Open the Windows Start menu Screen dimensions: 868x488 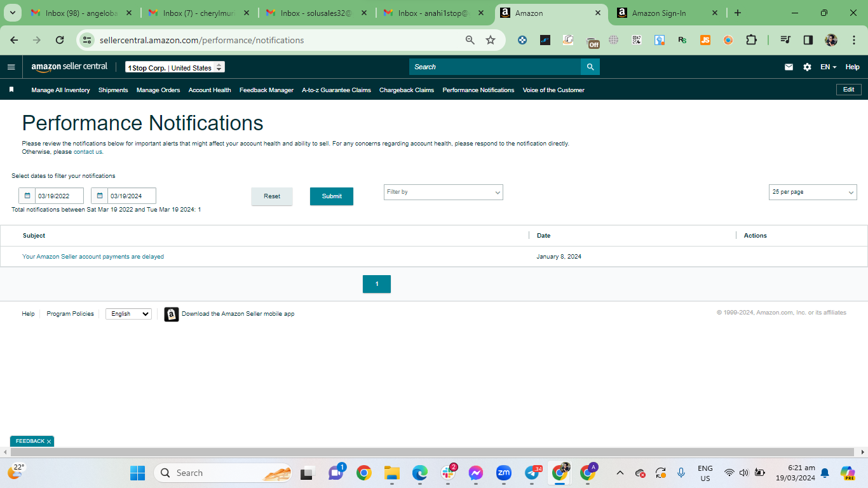pyautogui.click(x=137, y=473)
